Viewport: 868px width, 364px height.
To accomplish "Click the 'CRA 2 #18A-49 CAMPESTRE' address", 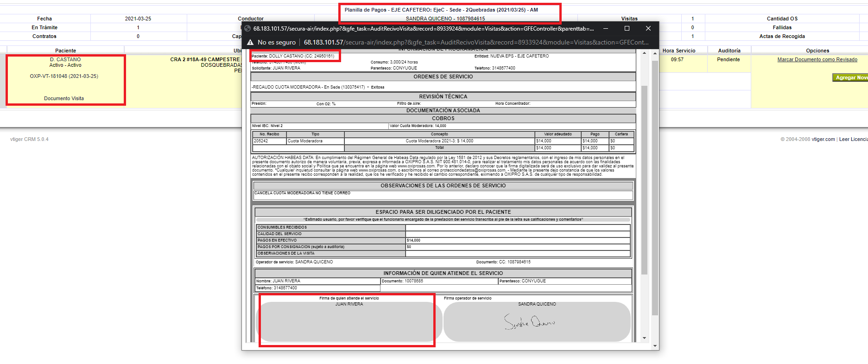I will click(205, 59).
